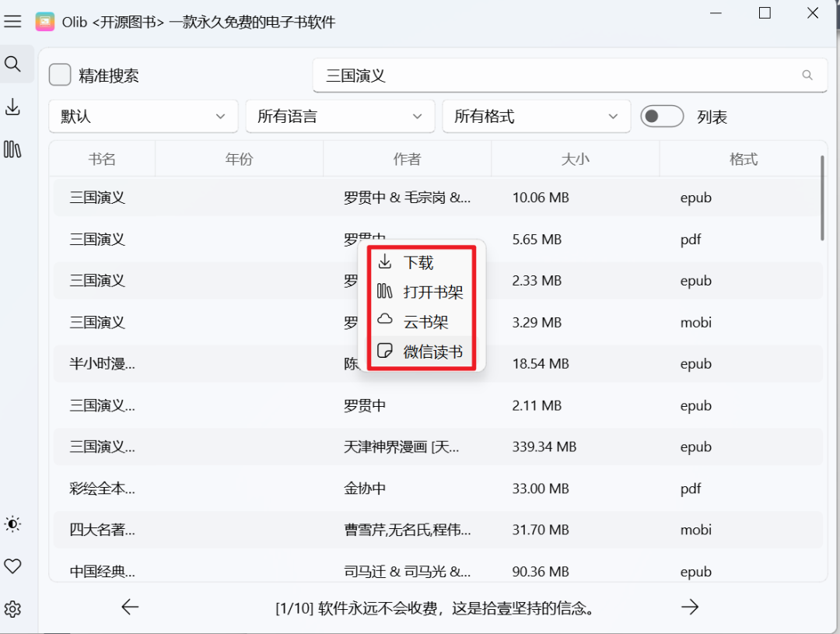Open the 所有格式 format dropdown
The image size is (840, 634).
537,116
